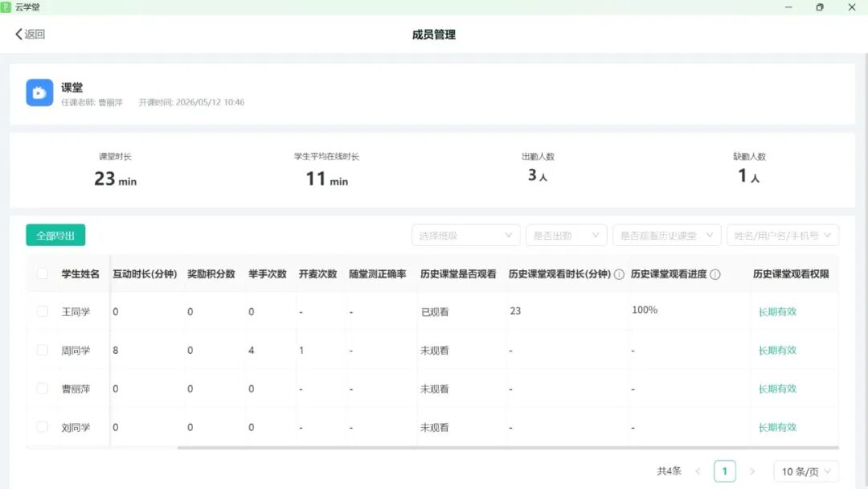868x489 pixels.
Task: Click info icon beside 历史课堂观看时长(分钟)
Action: point(619,274)
